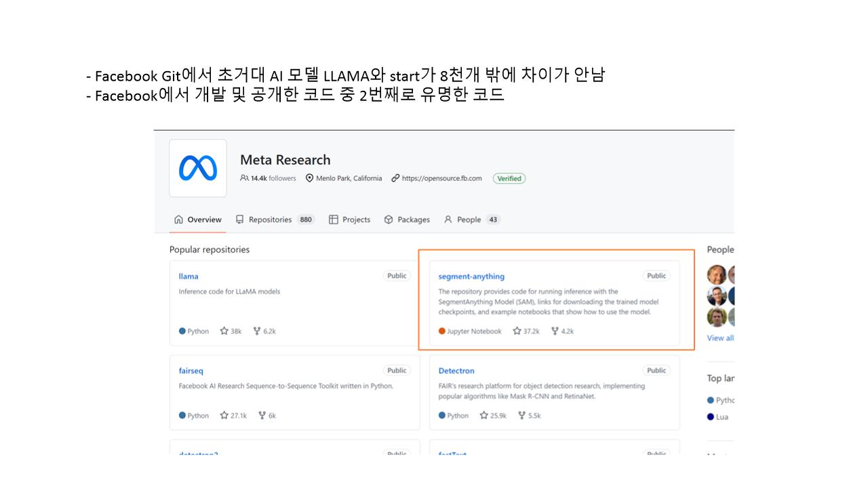Screen dimensions: 868x488
Task: Click the star icon on the segment-anything card
Action: 517,331
